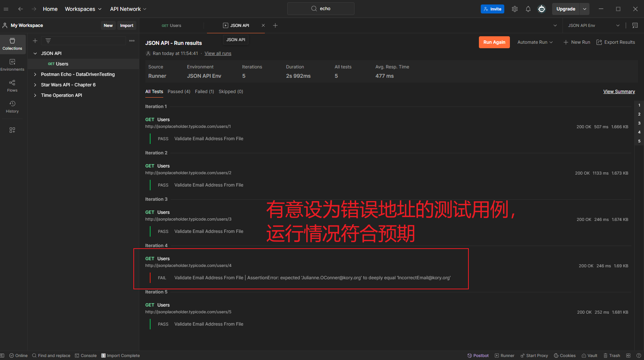Open Console from status bar
Screen dimensions: 644x360
[86, 356]
